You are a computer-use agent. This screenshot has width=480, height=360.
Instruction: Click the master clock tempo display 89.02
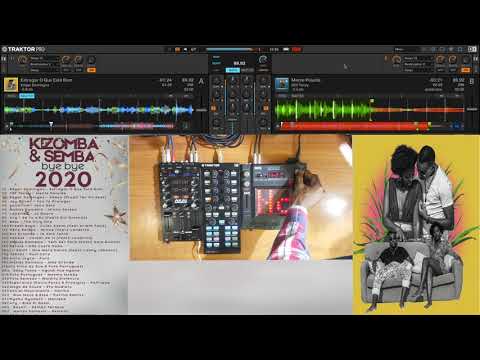coord(239,63)
